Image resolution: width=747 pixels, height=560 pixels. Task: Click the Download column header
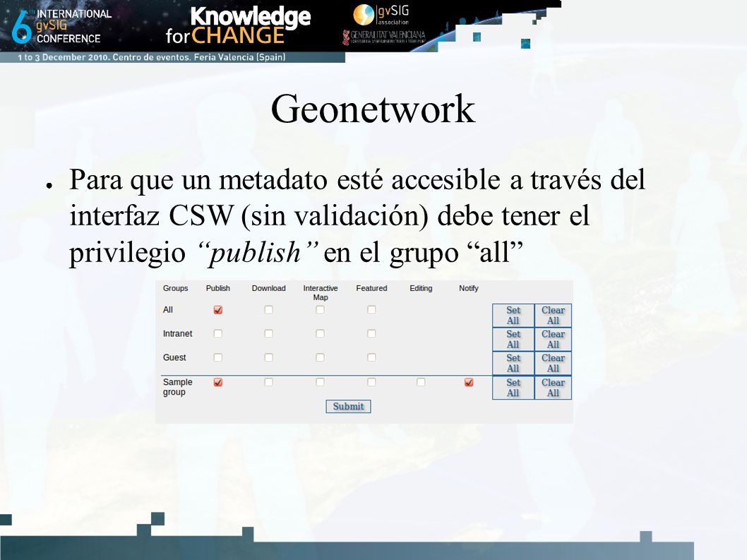click(x=269, y=288)
